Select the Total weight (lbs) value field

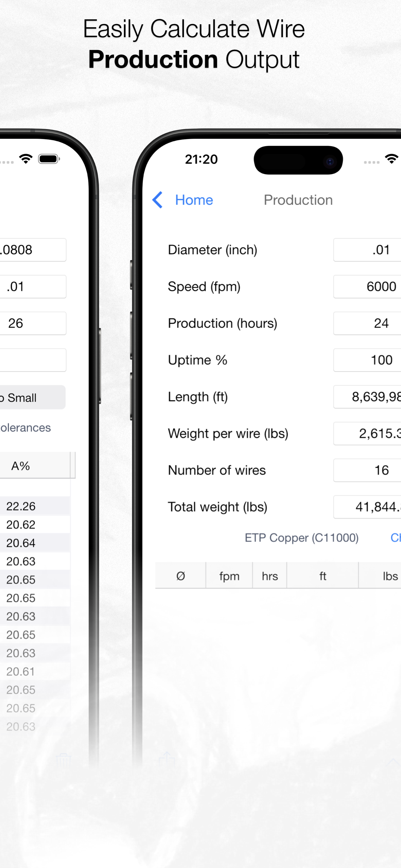367,507
